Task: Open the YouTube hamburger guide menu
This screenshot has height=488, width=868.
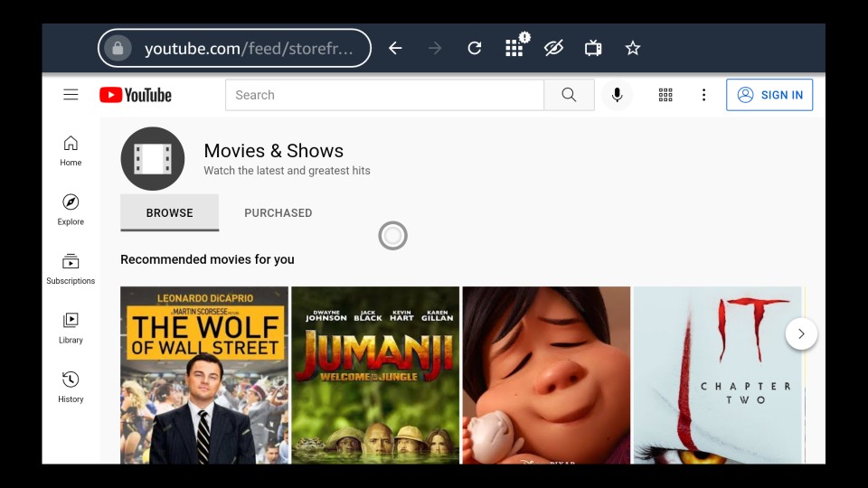Action: [x=71, y=95]
